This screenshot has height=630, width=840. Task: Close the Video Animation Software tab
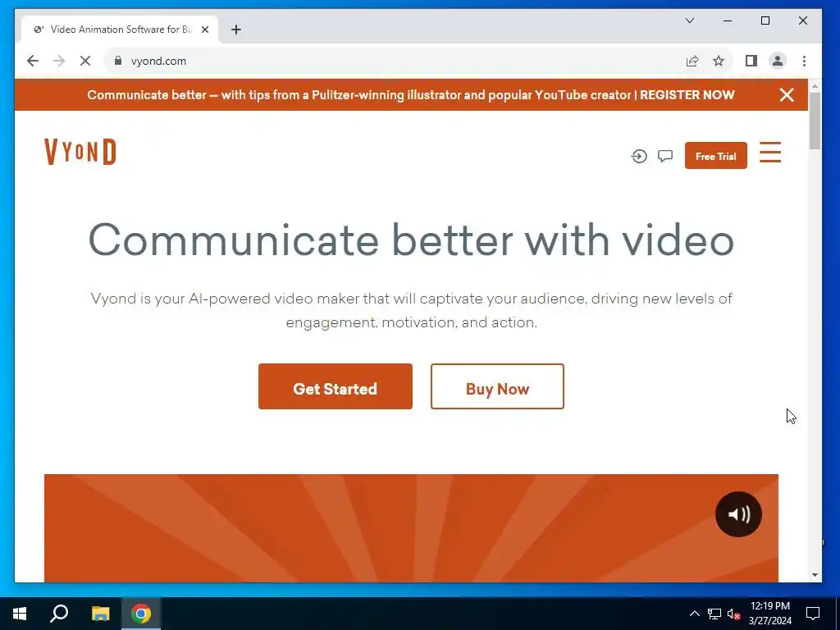(204, 30)
